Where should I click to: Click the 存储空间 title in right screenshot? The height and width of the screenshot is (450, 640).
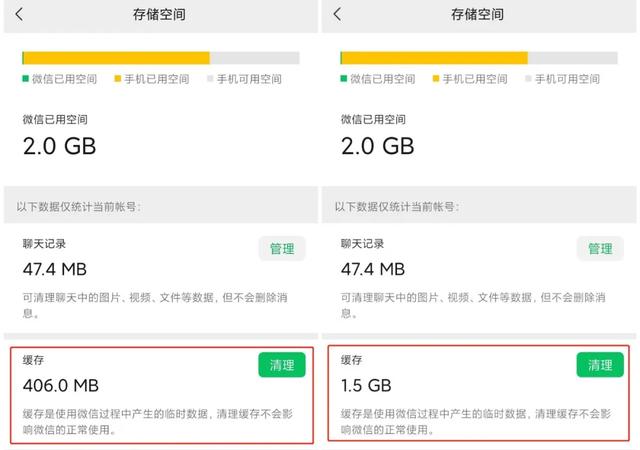pyautogui.click(x=477, y=15)
